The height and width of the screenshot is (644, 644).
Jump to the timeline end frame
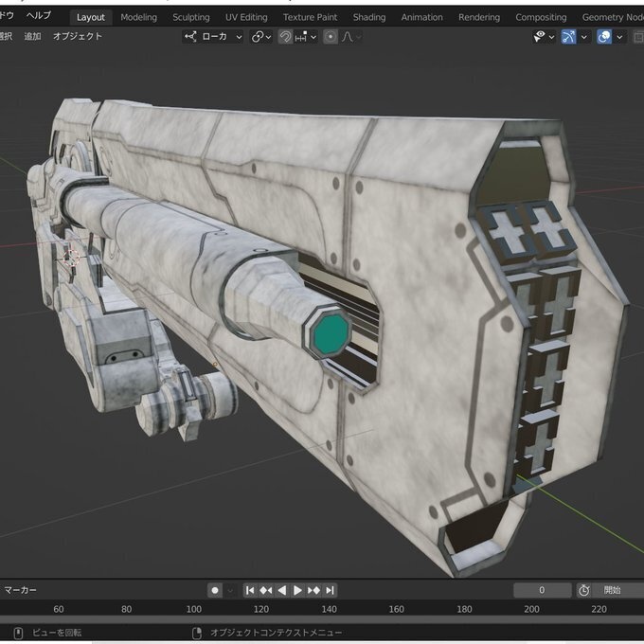(x=330, y=590)
